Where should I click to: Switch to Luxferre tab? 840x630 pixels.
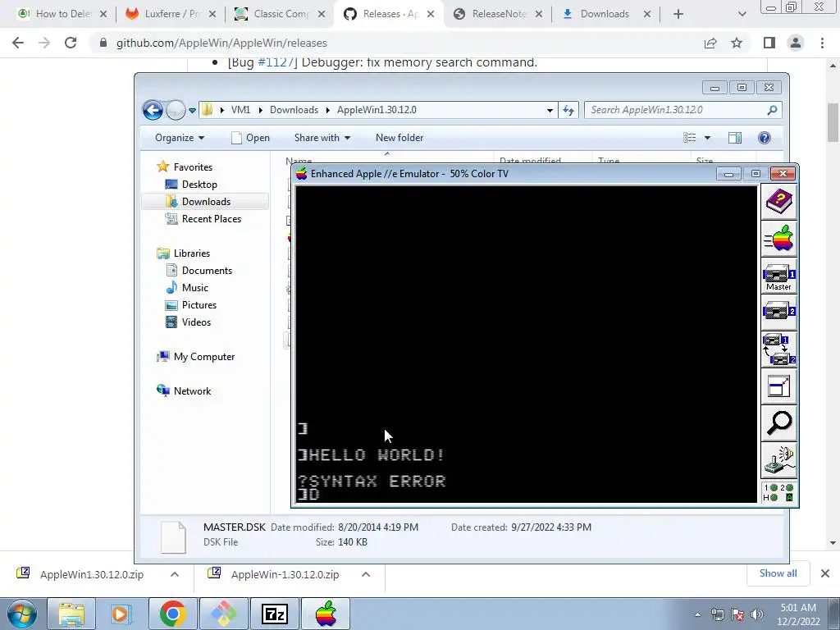(x=171, y=14)
